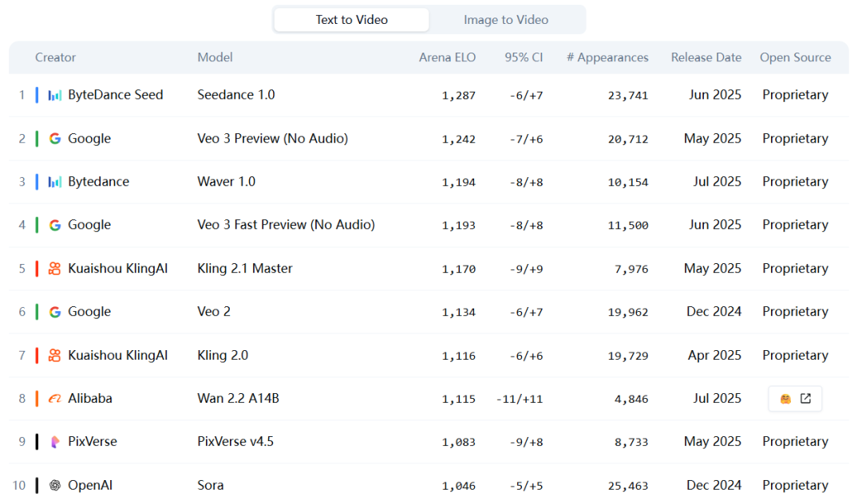
Task: Click Google logo in Veo 3 Preview row
Action: pyautogui.click(x=54, y=139)
